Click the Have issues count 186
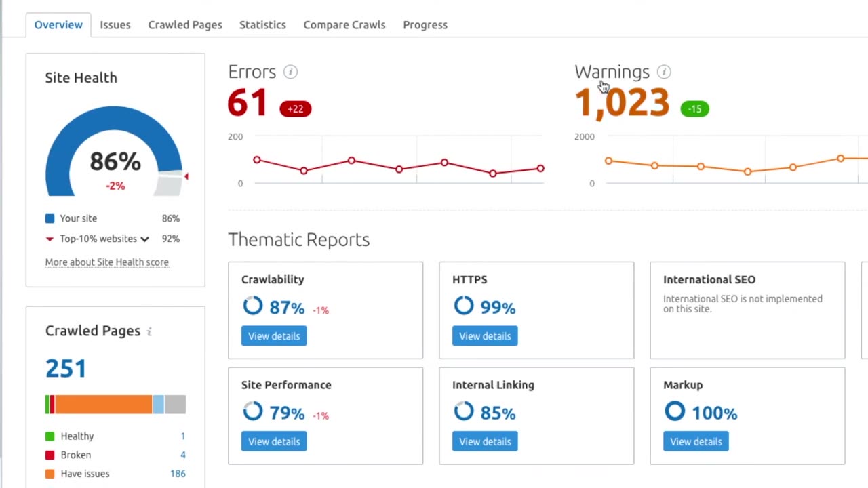The image size is (868, 488). coord(178,474)
